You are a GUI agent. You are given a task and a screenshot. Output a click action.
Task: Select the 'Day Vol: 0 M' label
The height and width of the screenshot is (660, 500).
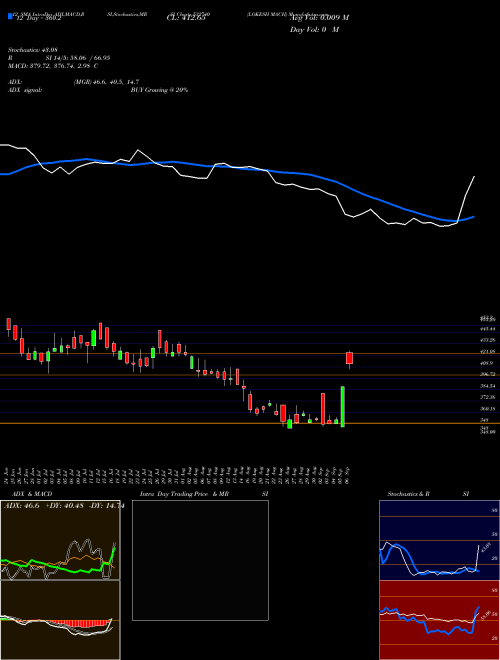pyautogui.click(x=314, y=30)
